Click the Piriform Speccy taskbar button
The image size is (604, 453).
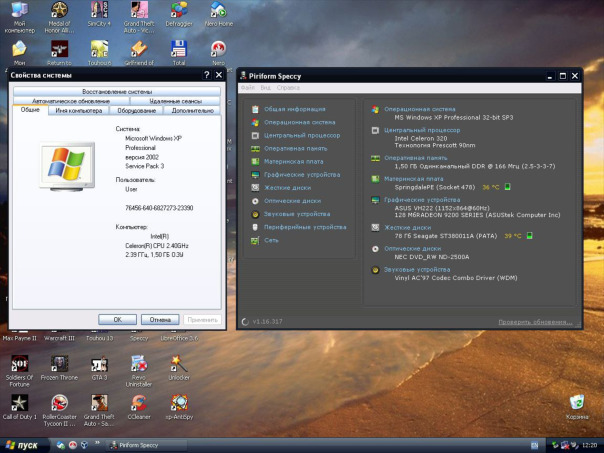(x=146, y=445)
